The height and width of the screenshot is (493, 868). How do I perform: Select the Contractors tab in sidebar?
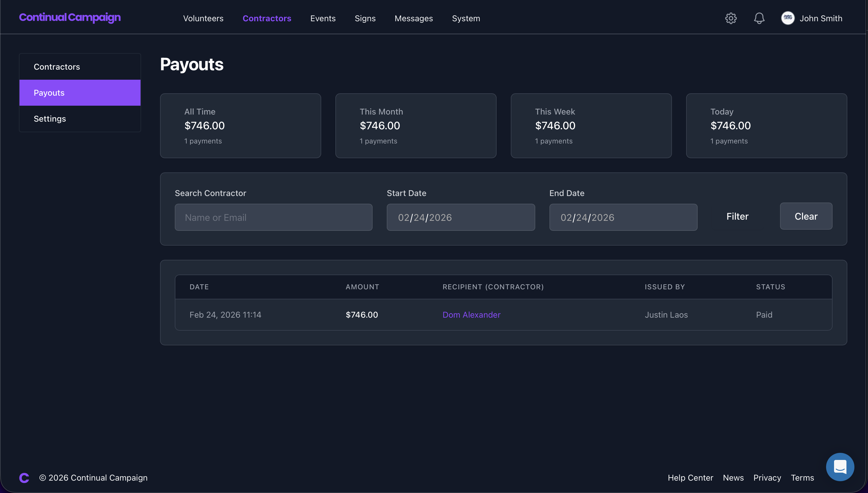tap(57, 66)
